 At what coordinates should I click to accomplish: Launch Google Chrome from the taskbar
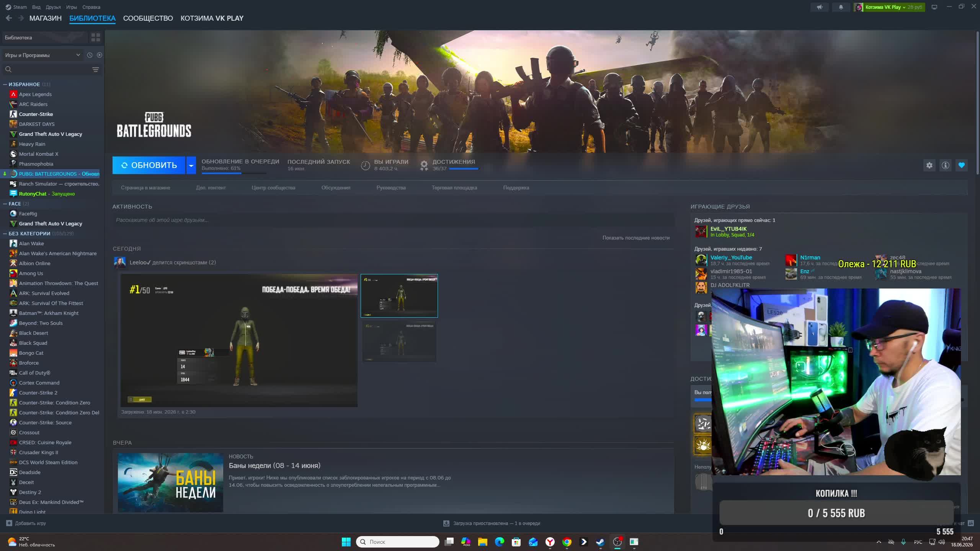[x=567, y=542]
